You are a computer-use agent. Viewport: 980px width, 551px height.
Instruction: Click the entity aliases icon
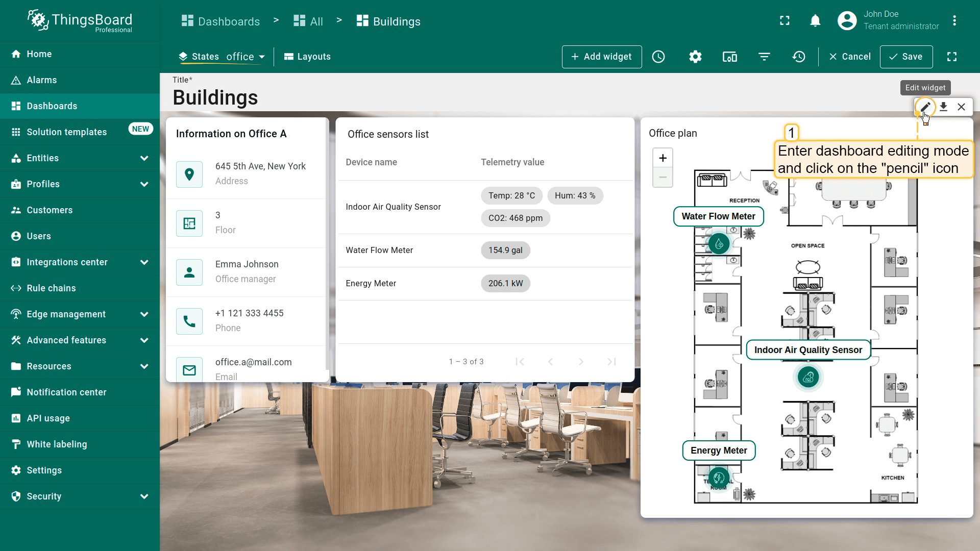click(730, 57)
